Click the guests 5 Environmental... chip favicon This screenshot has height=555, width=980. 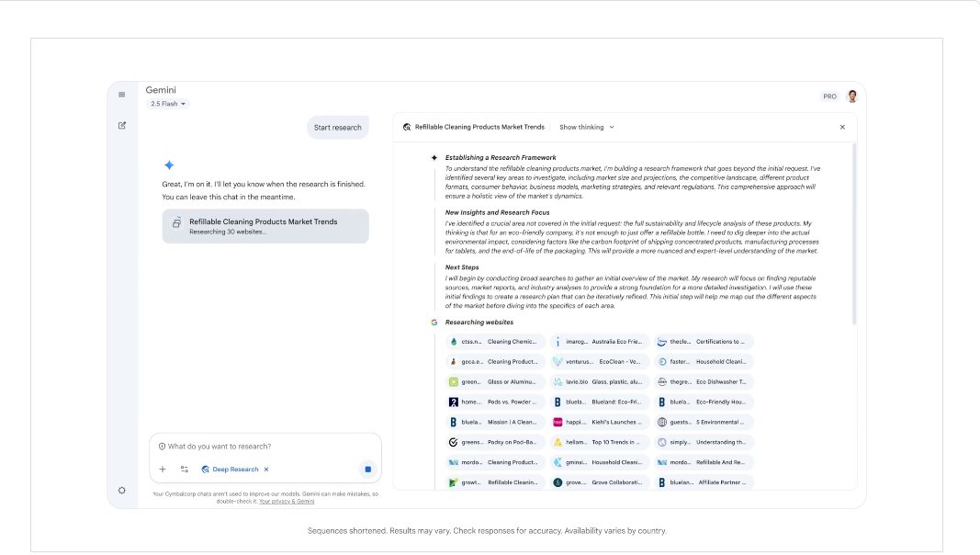pos(662,423)
